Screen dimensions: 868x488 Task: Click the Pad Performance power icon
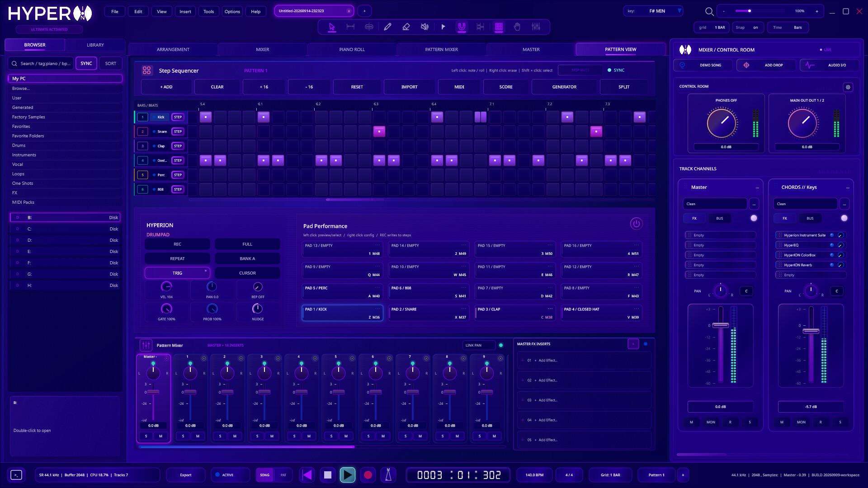click(636, 224)
